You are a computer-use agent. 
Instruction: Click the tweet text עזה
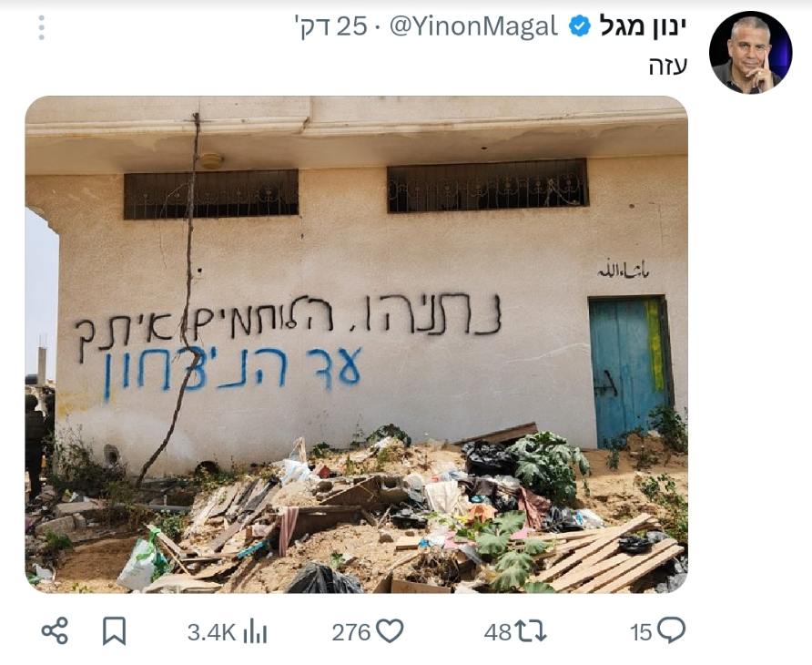pyautogui.click(x=668, y=66)
